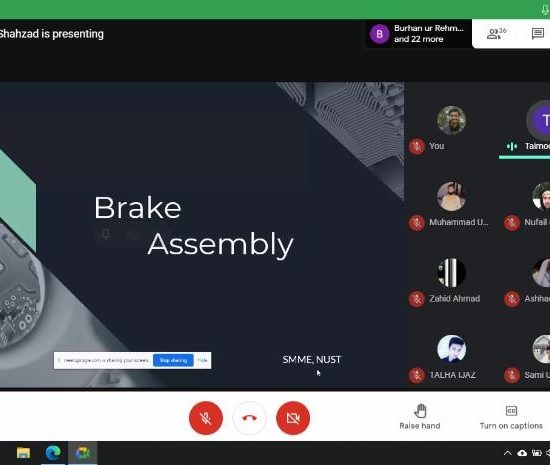Open the participants people icon
This screenshot has width=550, height=465.
coord(496,34)
